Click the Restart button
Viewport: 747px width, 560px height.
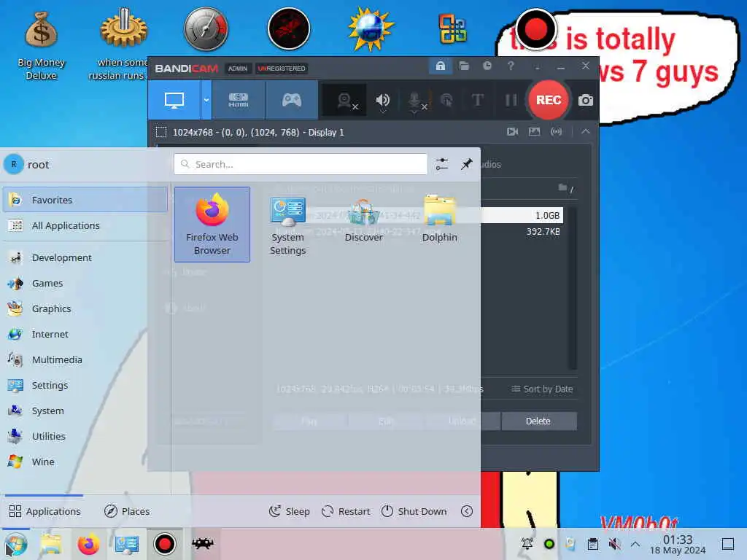pos(346,511)
